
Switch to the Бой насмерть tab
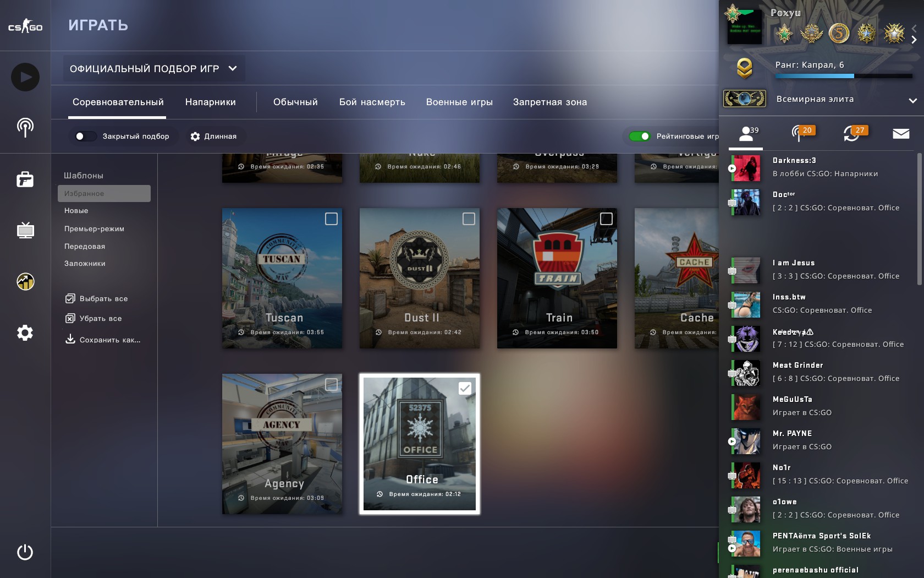tap(372, 102)
